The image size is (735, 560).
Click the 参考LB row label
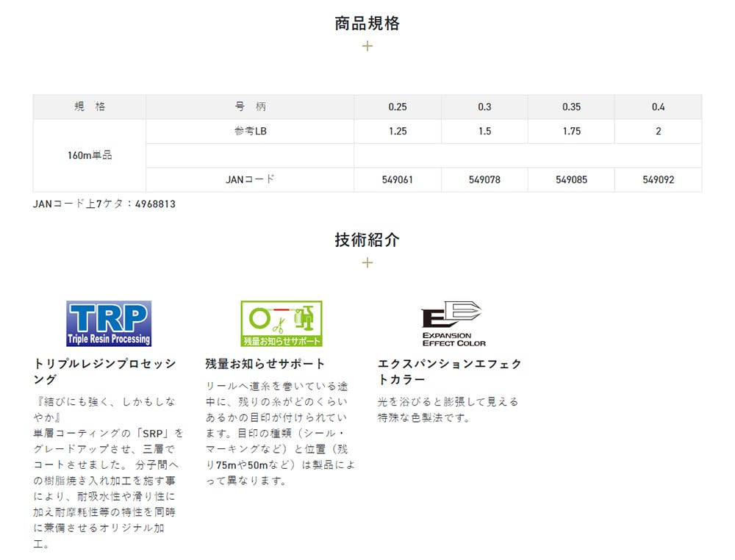250,131
